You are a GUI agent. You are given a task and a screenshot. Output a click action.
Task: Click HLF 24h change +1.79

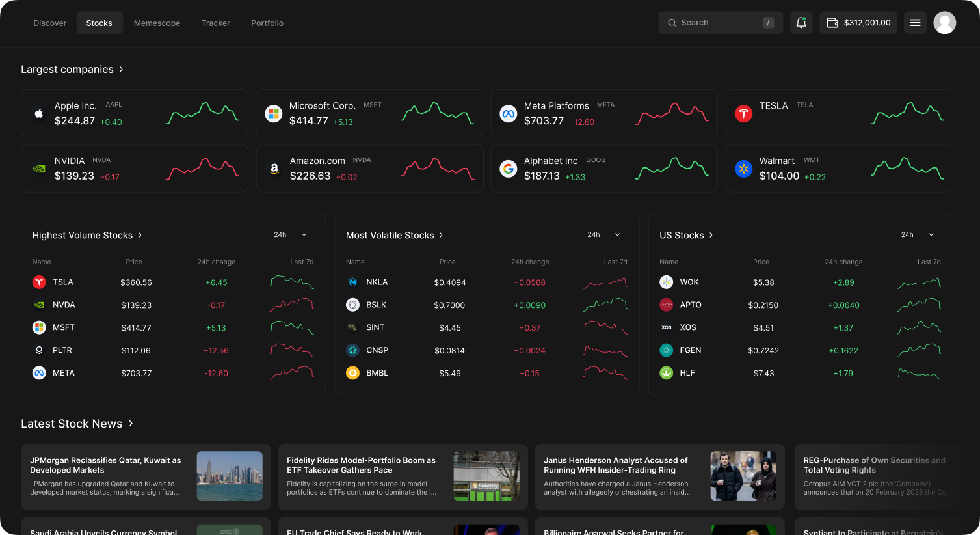pos(843,374)
